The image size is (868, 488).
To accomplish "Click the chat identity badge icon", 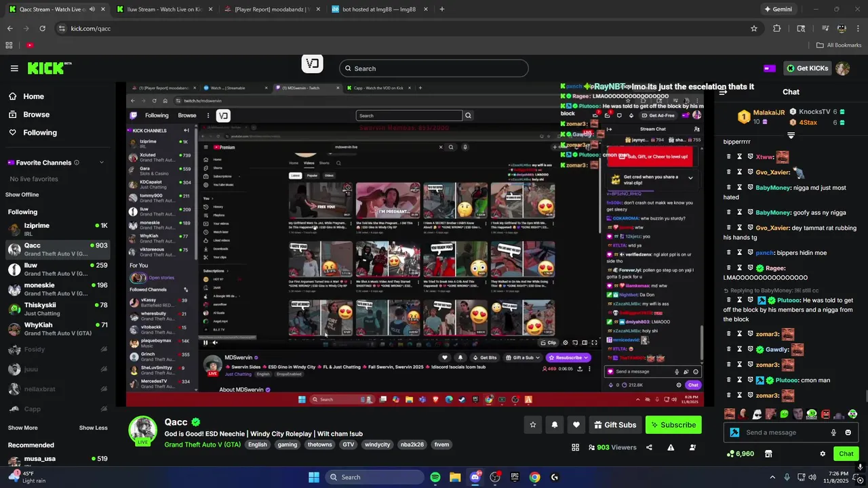I will point(734,432).
